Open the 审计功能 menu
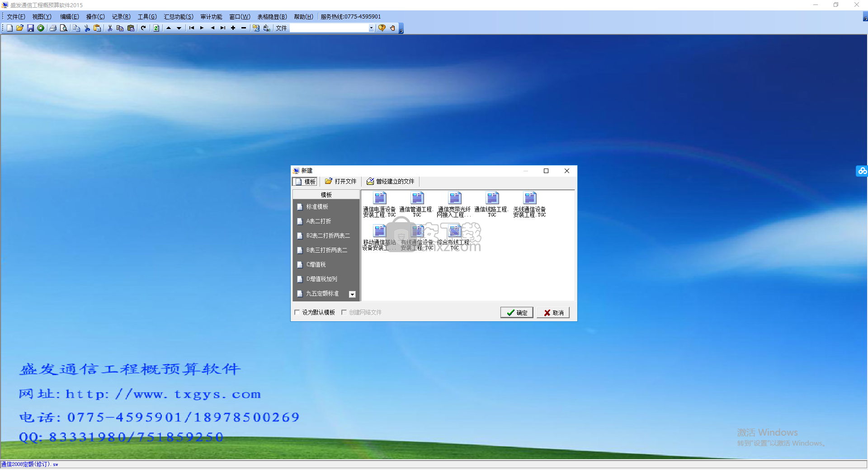Image resolution: width=868 pixels, height=470 pixels. coord(212,17)
